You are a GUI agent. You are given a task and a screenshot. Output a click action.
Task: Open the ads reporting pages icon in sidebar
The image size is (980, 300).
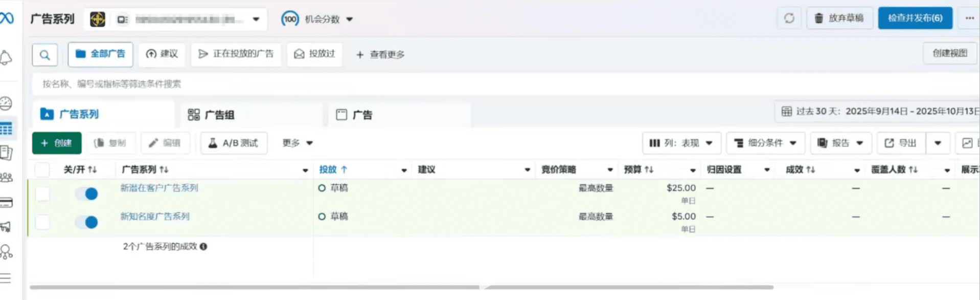pos(6,153)
